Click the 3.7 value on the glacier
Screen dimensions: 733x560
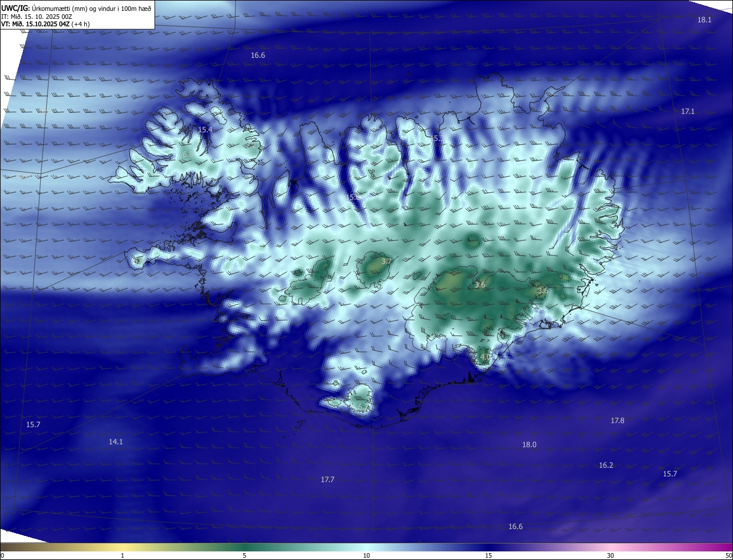[387, 261]
